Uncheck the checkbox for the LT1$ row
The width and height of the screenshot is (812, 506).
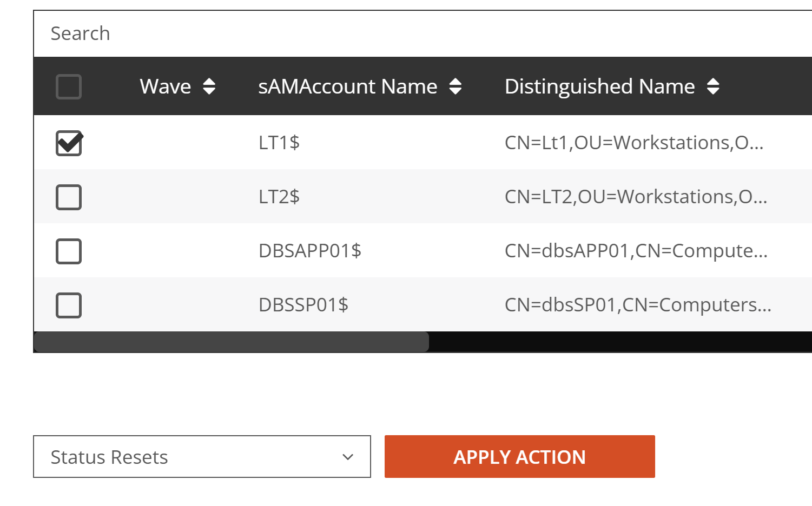(69, 143)
